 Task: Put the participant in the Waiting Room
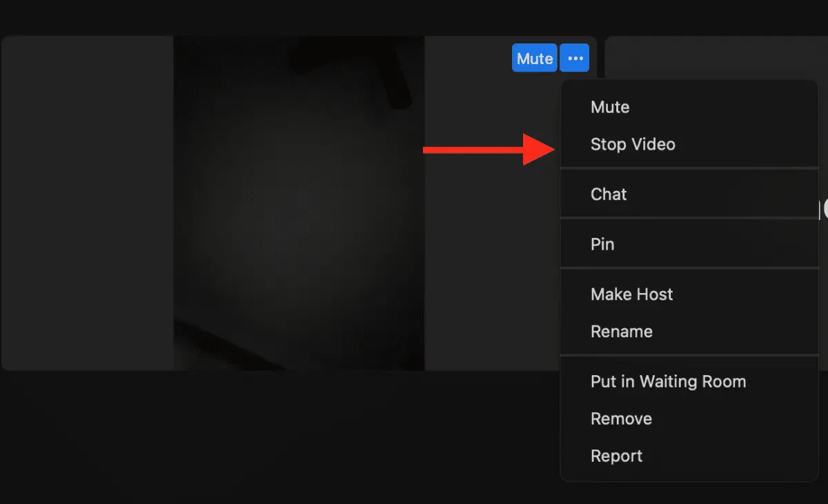point(668,381)
